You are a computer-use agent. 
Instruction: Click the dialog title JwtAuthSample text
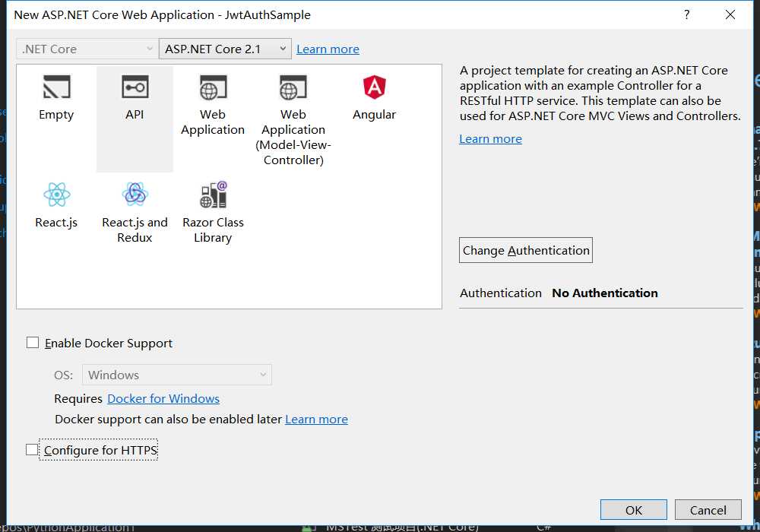(268, 15)
